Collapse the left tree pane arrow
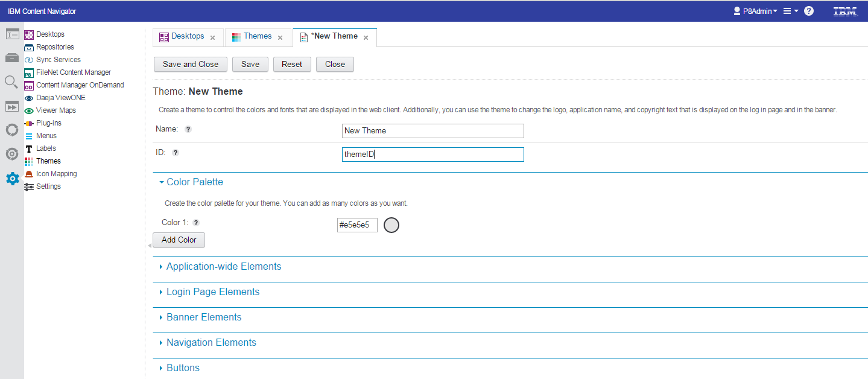 click(149, 246)
